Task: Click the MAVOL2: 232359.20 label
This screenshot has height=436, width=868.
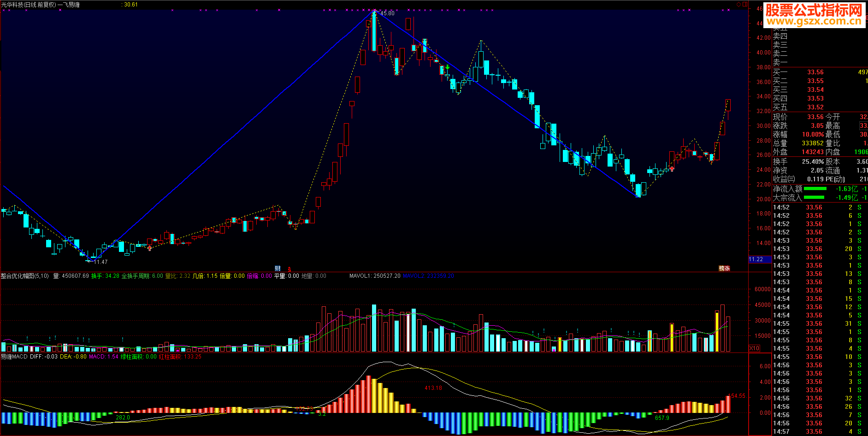Action: point(429,276)
